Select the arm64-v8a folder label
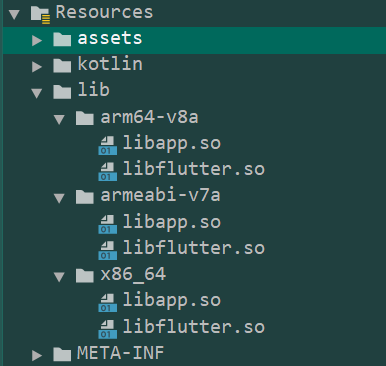Viewport: 386px width, 366px height. (149, 117)
